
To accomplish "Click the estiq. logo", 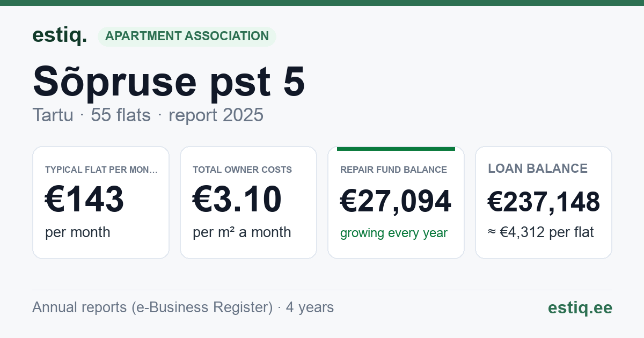I will click(60, 35).
